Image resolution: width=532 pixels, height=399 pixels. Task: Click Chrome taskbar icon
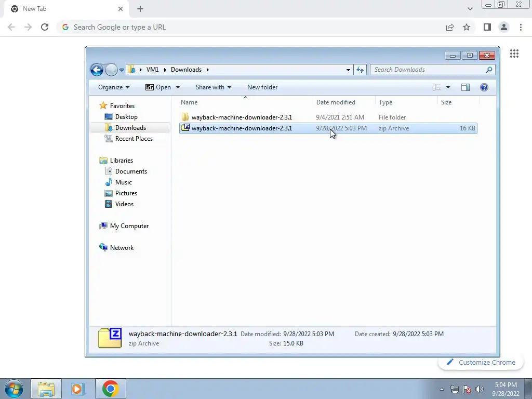pyautogui.click(x=110, y=389)
